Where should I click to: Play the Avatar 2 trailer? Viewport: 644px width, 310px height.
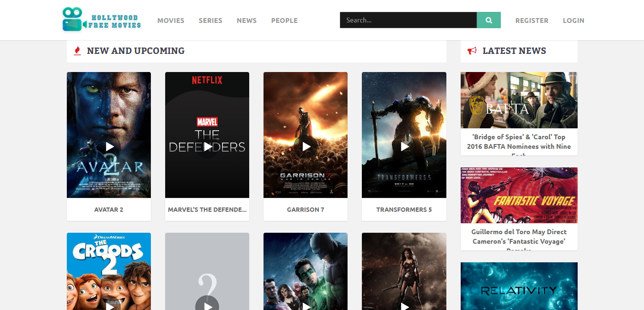point(109,146)
